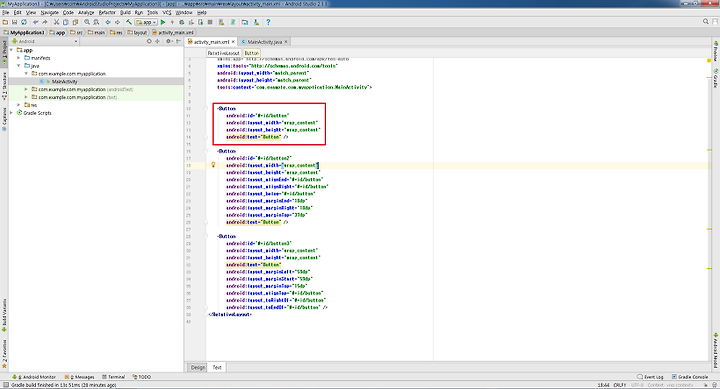
Task: Select the Text editor tab
Action: point(217,367)
